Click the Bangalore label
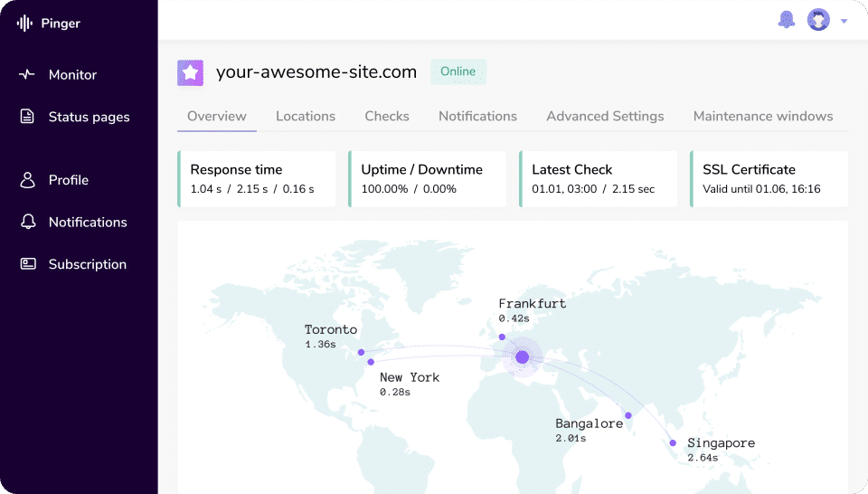Viewport: 868px width, 494px height. pyautogui.click(x=589, y=423)
